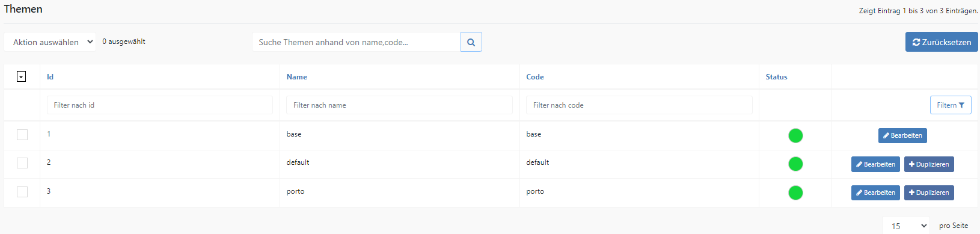Focus the Filter nach name field
Viewport: 980px width, 234px height.
(x=400, y=105)
